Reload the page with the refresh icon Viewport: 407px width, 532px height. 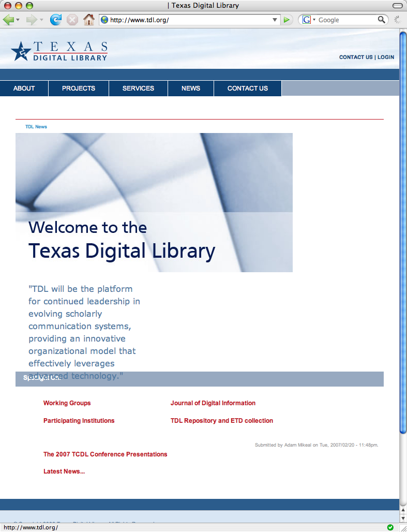click(x=56, y=20)
